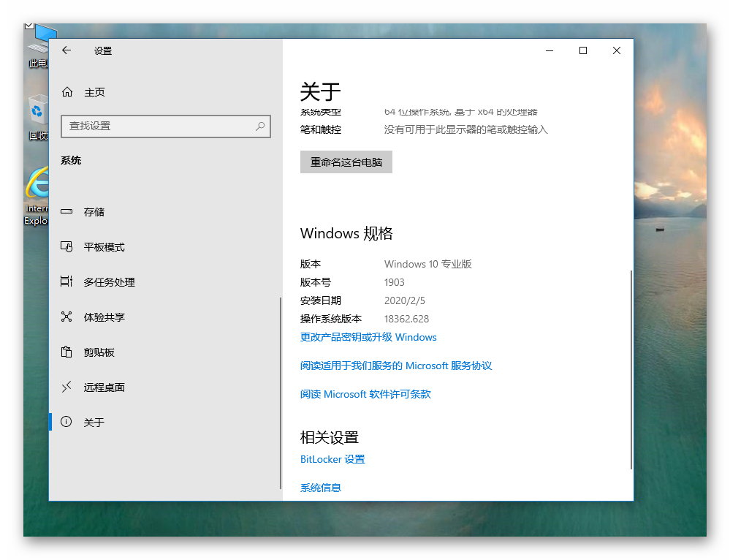Open 更改产品密钥或升级 Windows link
Viewport: 730px width, 560px height.
(368, 337)
